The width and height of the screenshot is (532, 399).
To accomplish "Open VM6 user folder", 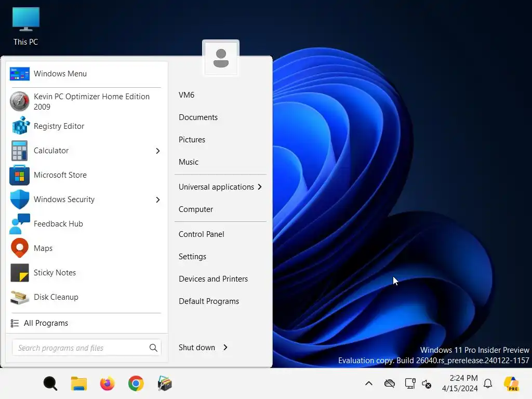I will [x=187, y=95].
